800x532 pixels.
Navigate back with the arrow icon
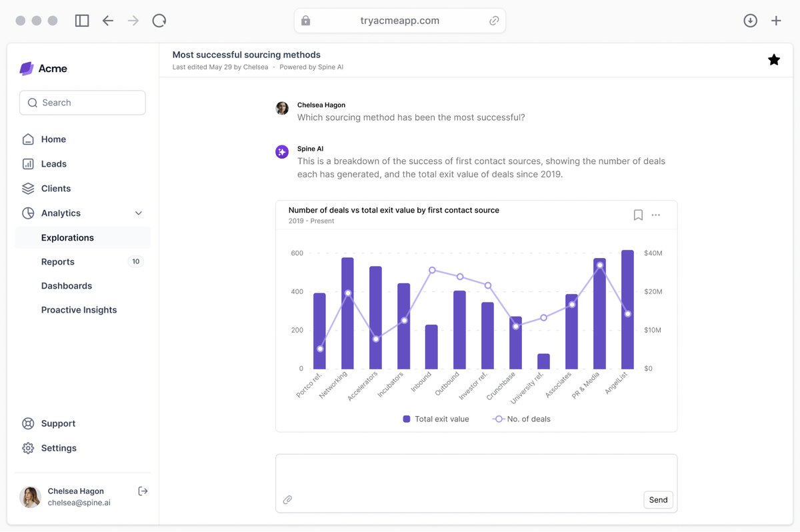point(107,20)
